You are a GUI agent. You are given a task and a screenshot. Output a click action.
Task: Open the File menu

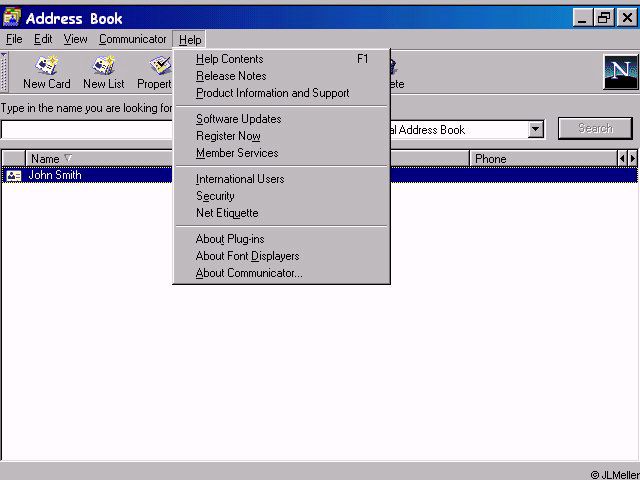coord(14,39)
